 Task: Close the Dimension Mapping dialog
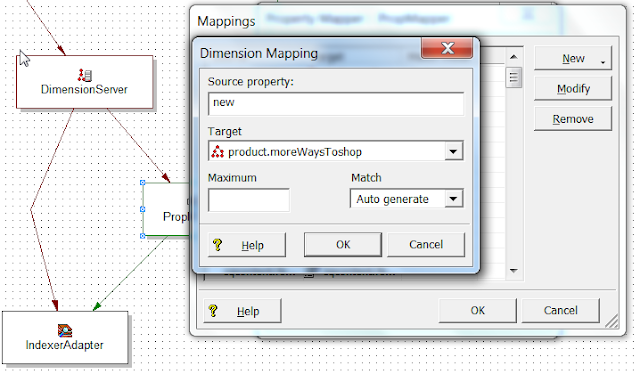click(447, 48)
